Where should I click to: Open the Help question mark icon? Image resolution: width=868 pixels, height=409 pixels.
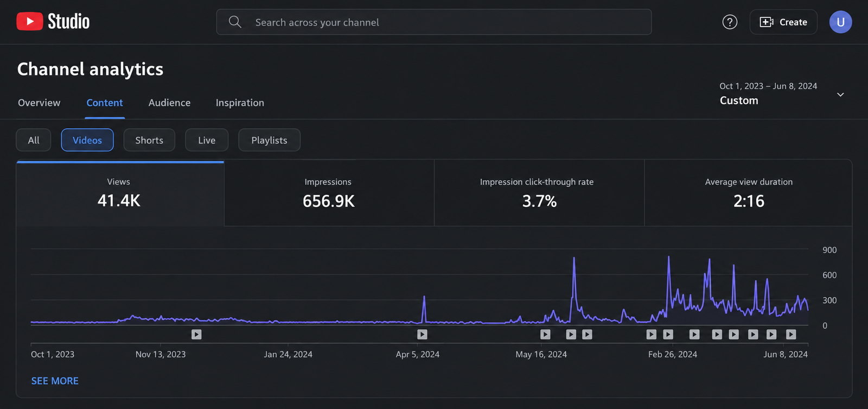click(x=730, y=22)
